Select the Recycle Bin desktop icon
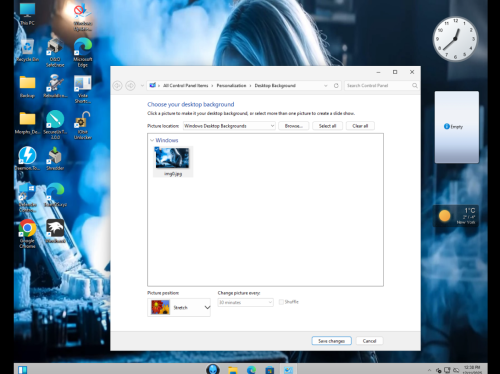500x374 pixels. 27,50
